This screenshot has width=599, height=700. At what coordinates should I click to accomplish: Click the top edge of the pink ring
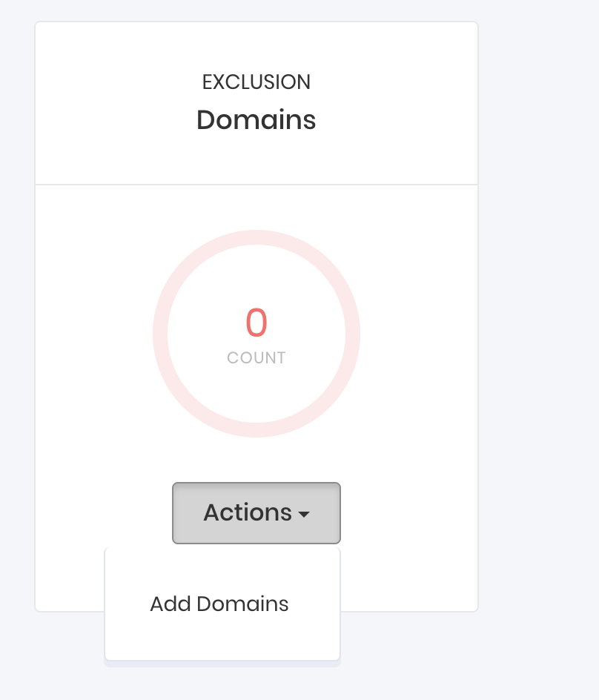[257, 237]
